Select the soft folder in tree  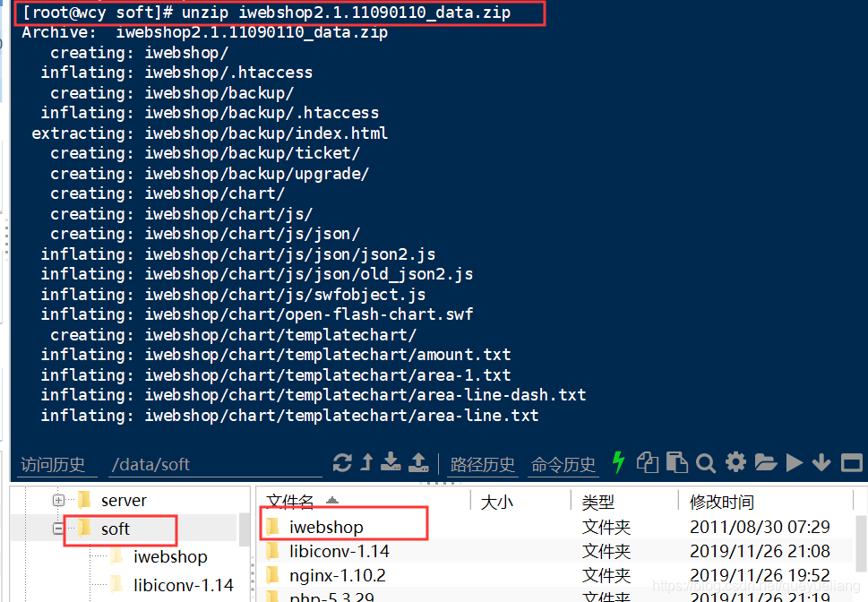tap(116, 529)
